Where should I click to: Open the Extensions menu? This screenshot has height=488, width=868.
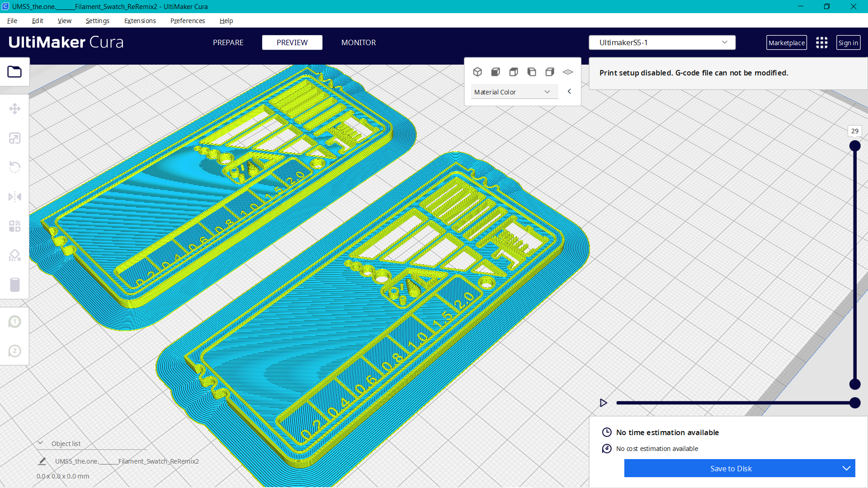(140, 21)
